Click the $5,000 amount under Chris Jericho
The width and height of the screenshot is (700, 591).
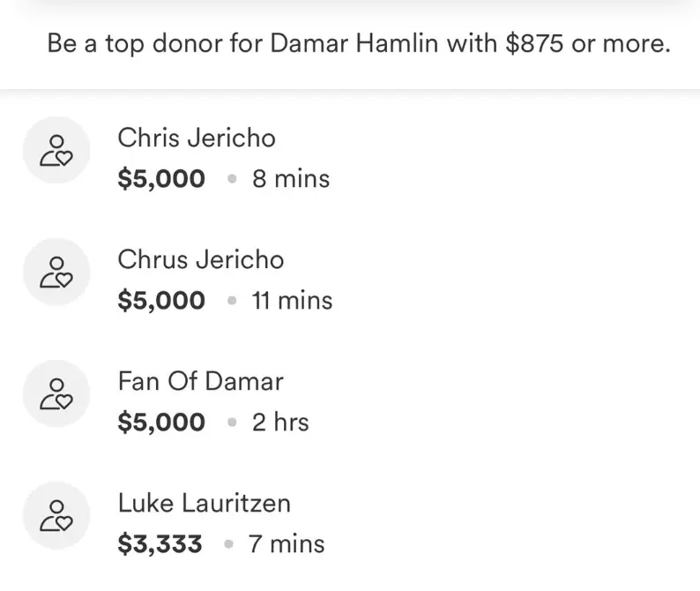[161, 179]
